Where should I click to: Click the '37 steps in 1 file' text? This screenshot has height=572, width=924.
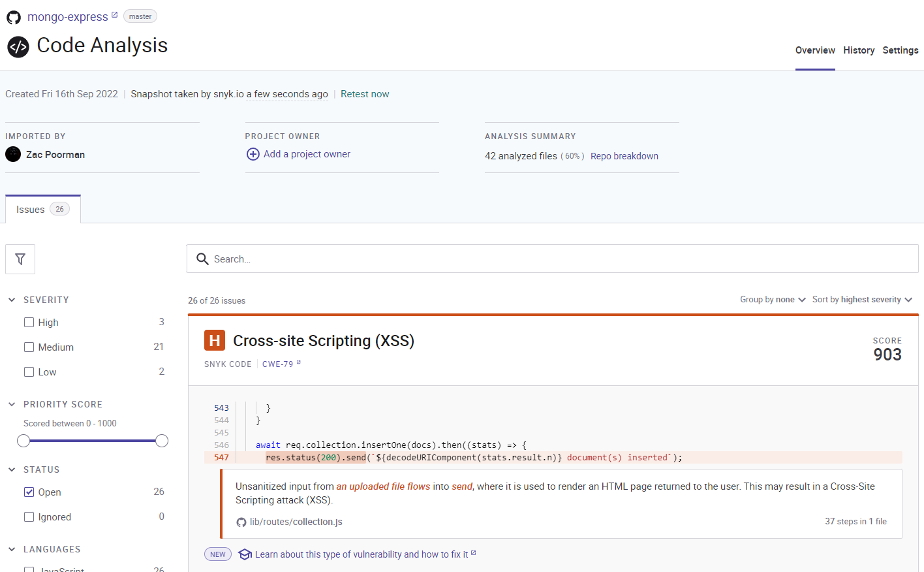coord(855,521)
